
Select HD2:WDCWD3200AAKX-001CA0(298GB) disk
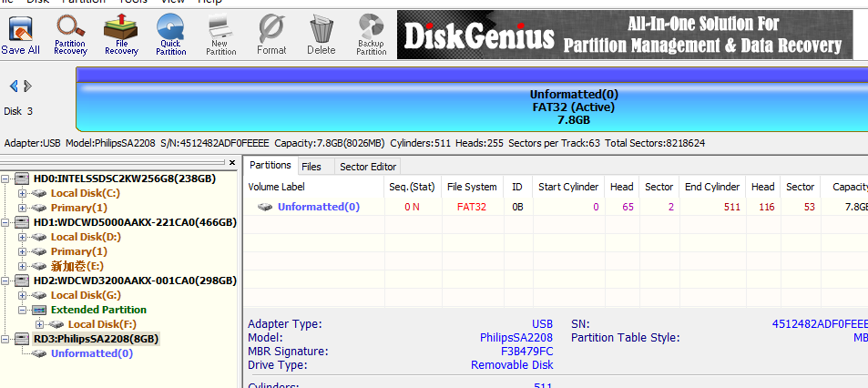pyautogui.click(x=135, y=281)
